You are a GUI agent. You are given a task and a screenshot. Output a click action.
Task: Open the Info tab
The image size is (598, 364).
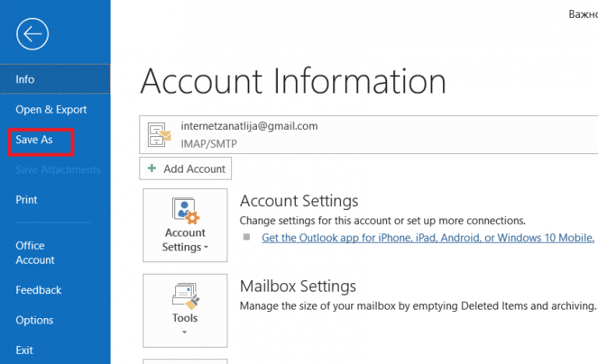point(55,79)
